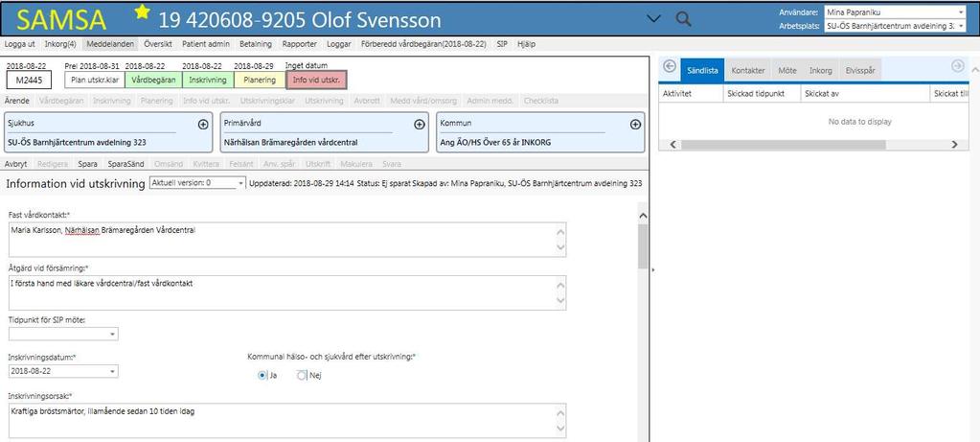Click the red Info vid utskr. button
The image size is (980, 442).
pos(316,80)
